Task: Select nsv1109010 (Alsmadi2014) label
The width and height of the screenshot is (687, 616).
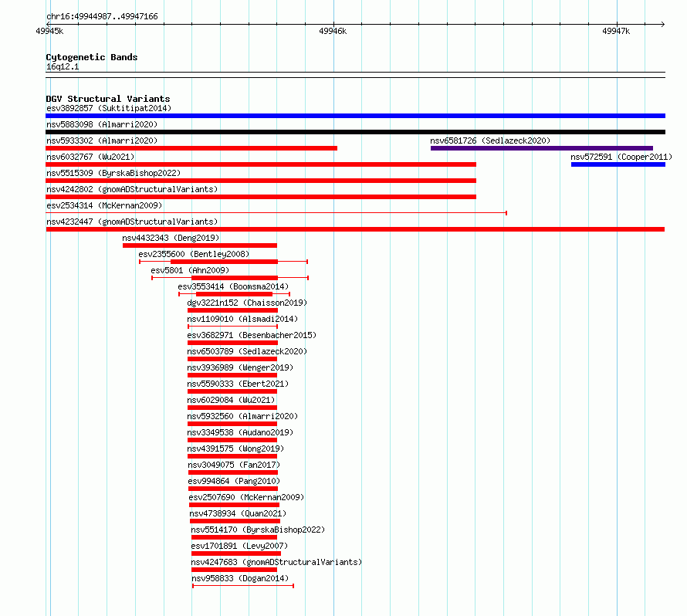Action: pos(242,319)
